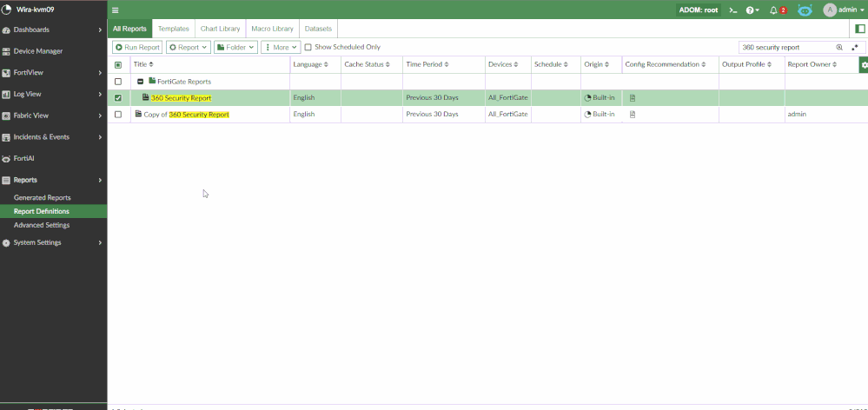868x410 pixels.
Task: Uncheck the 360 Security Report row checkbox
Action: (x=118, y=98)
